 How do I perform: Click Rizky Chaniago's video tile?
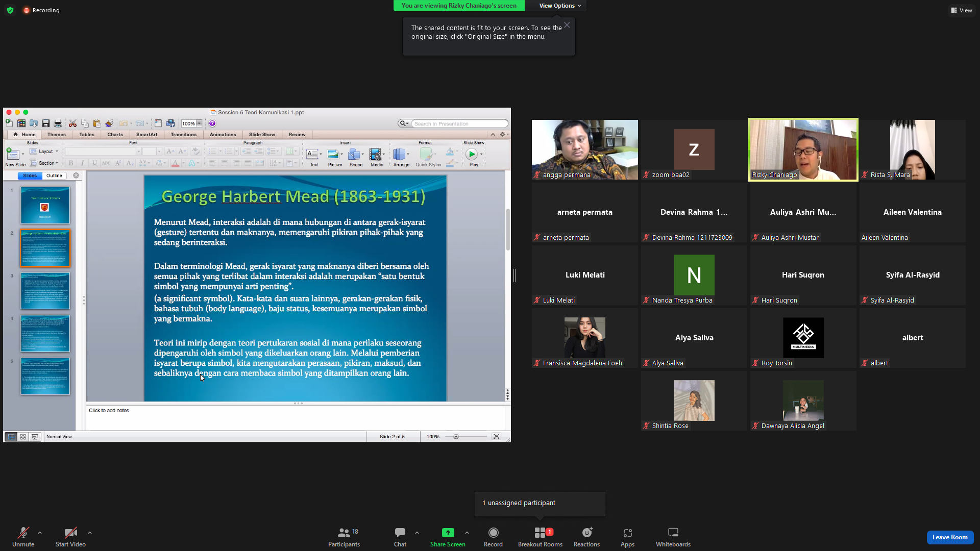[803, 149]
